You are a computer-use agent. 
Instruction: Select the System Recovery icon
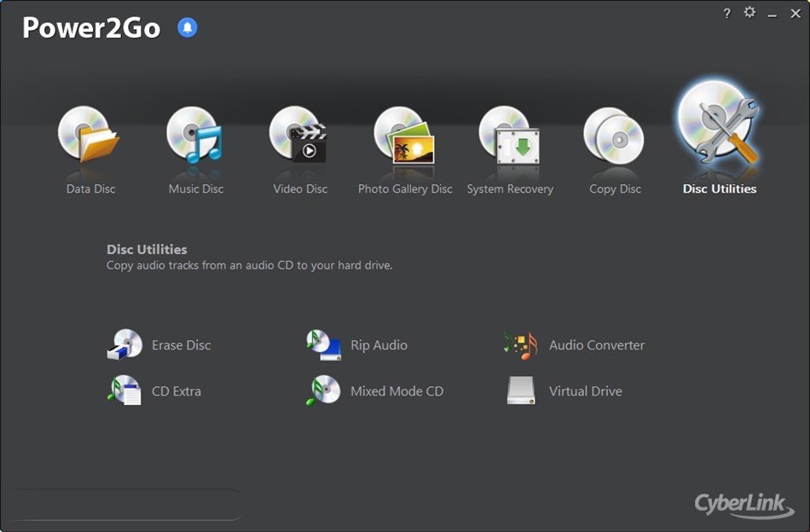509,136
